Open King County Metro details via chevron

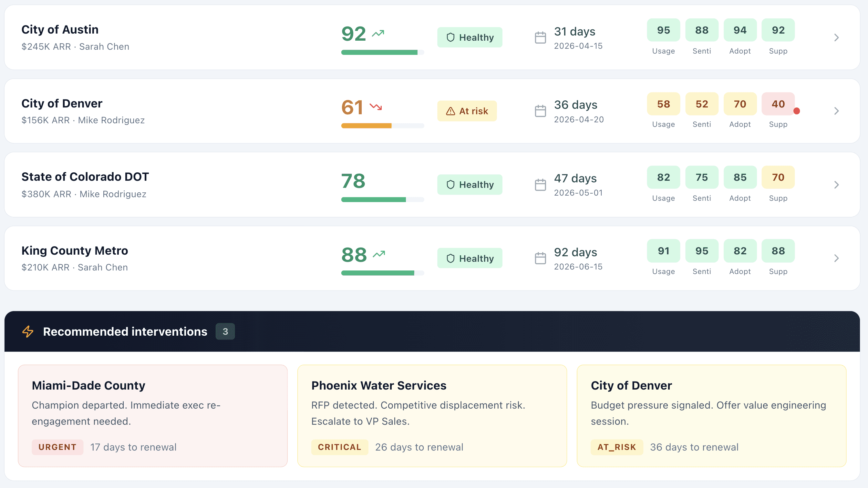pos(836,258)
